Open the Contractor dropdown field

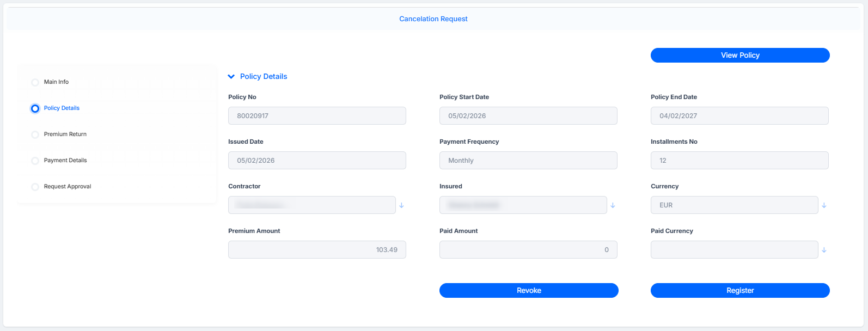coord(311,205)
